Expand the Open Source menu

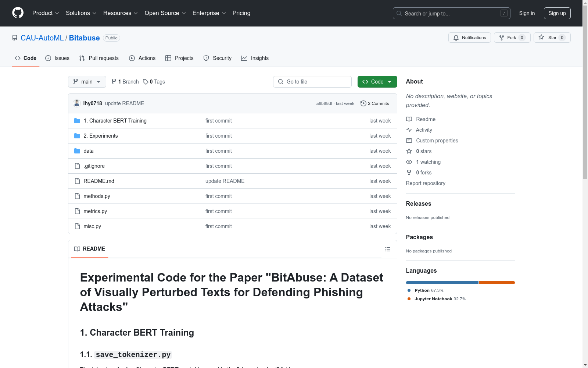pos(165,13)
